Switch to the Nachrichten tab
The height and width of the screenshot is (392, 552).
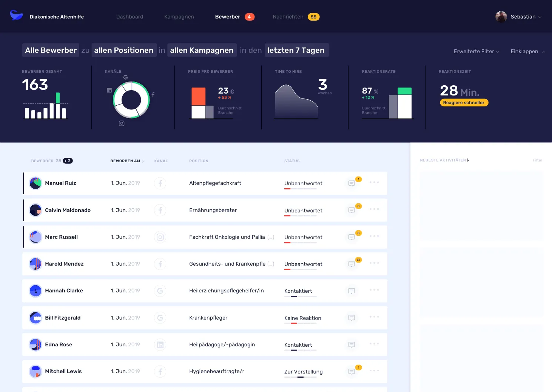(x=288, y=17)
